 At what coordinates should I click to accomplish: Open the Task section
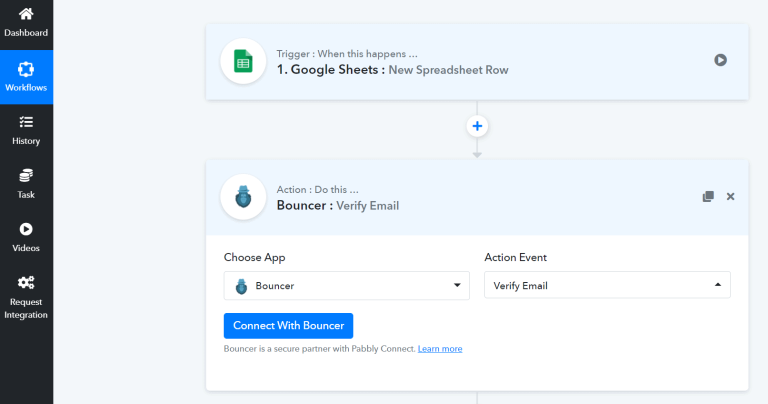(x=26, y=184)
